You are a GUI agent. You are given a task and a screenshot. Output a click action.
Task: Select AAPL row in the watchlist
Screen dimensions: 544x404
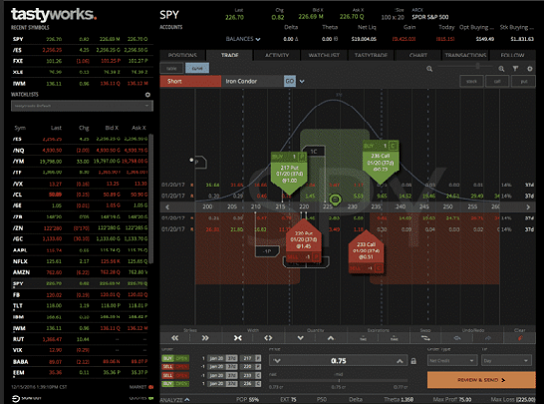click(80, 250)
